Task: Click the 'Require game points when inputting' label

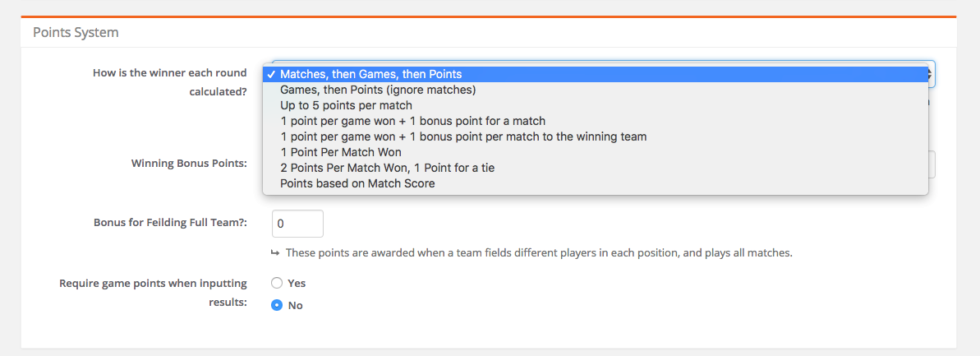Action: tap(153, 284)
